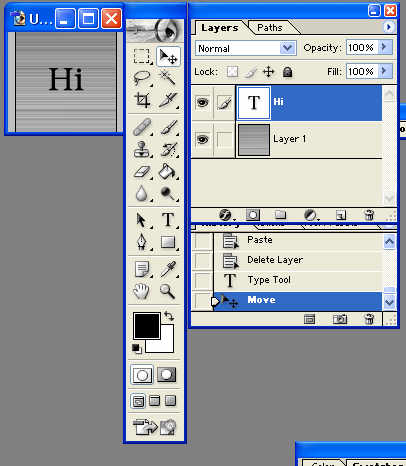Select the Hand tool

point(142,291)
